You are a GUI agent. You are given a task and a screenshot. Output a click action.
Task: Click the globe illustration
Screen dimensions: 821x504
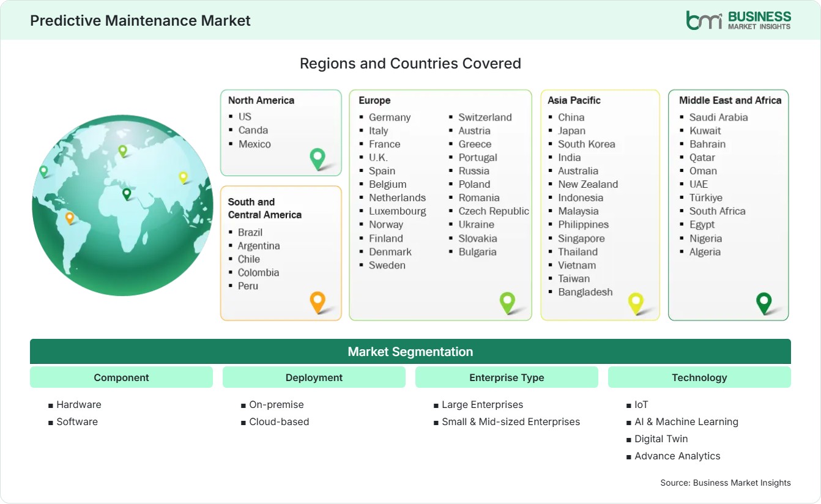coord(122,206)
